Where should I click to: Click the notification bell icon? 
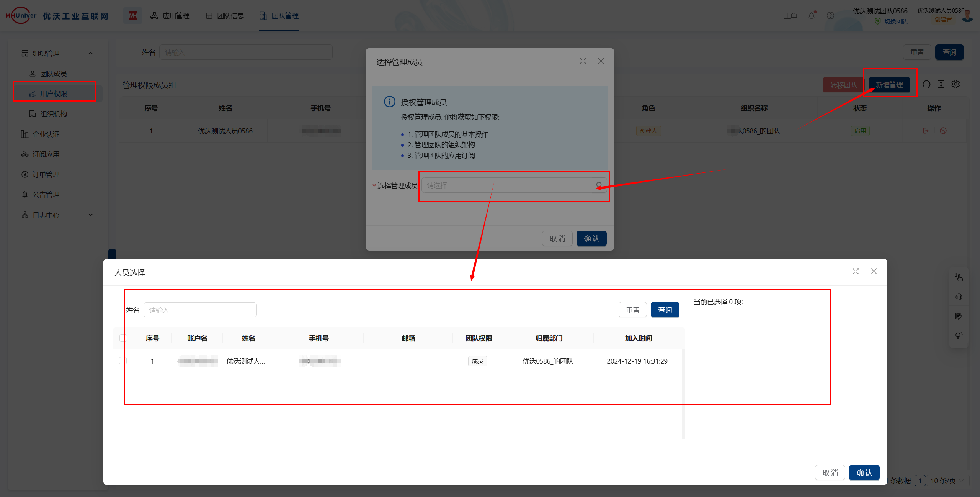811,16
